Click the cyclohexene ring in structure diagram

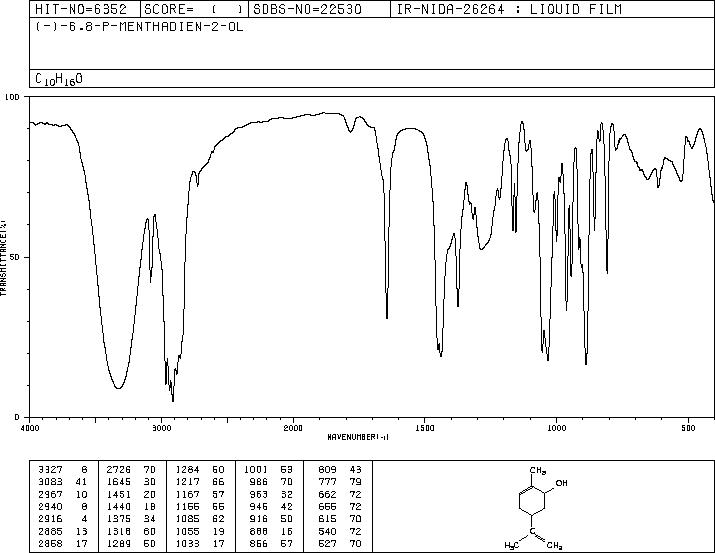click(533, 501)
